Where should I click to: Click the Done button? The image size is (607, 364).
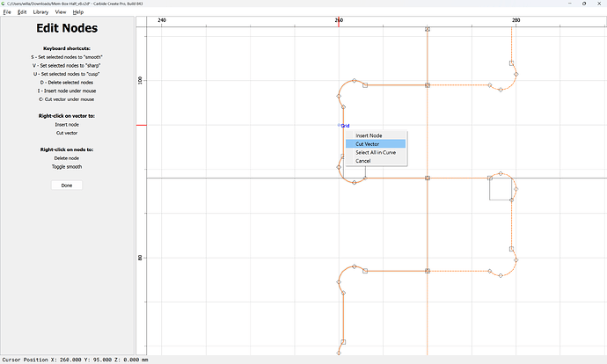click(x=67, y=186)
